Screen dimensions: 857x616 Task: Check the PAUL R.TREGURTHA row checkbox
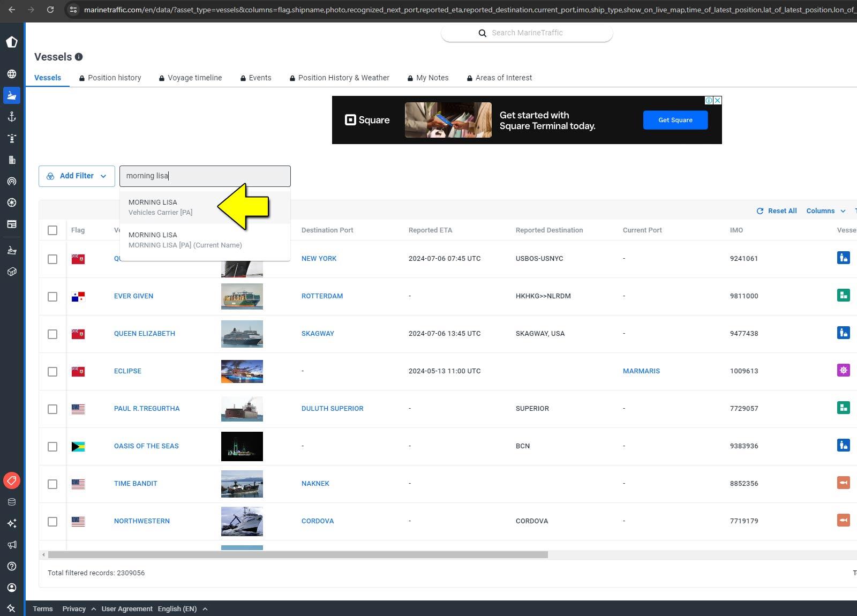[x=52, y=409]
